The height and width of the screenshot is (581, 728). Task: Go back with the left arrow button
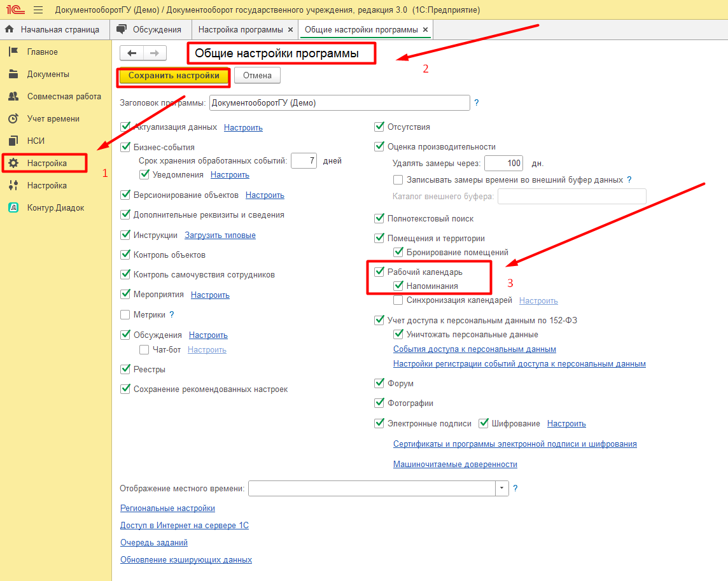pos(132,53)
